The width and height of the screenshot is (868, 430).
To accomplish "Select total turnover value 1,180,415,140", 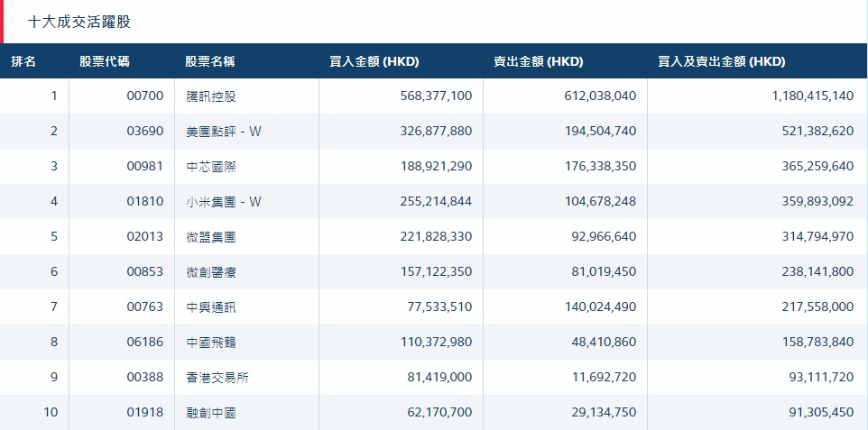I will point(812,96).
